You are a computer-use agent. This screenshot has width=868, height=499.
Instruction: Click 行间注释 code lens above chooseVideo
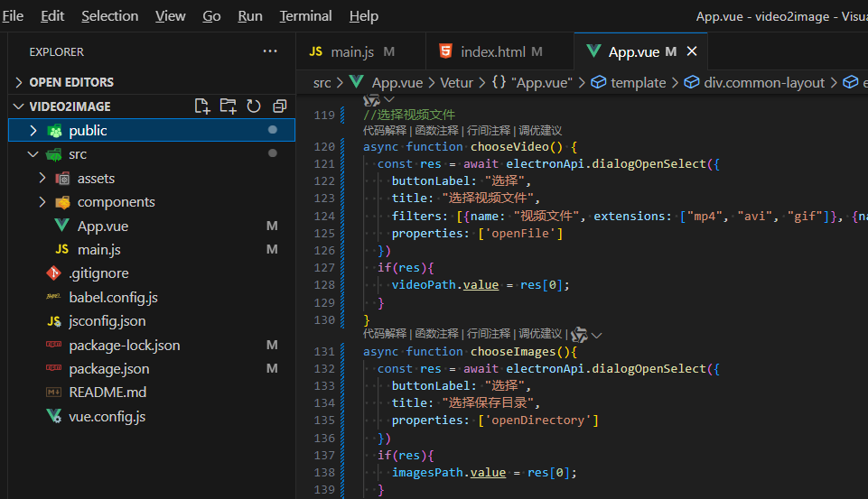point(489,131)
